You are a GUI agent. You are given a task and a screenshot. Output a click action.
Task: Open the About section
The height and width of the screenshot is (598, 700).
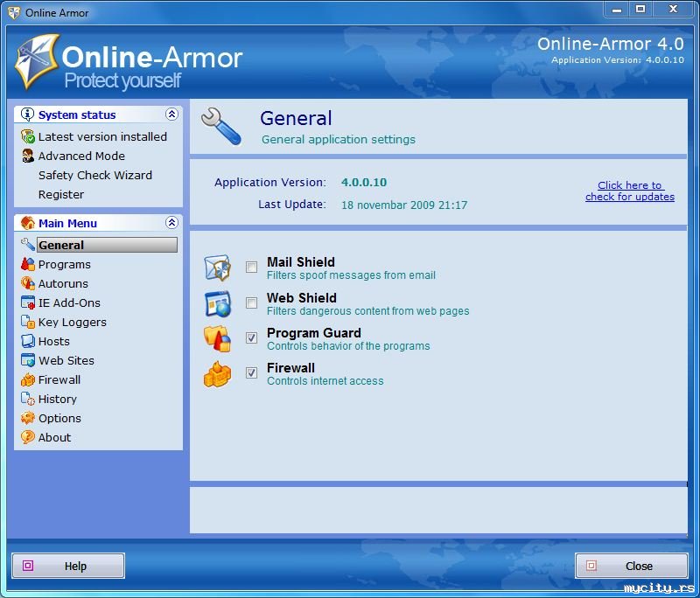click(x=54, y=437)
